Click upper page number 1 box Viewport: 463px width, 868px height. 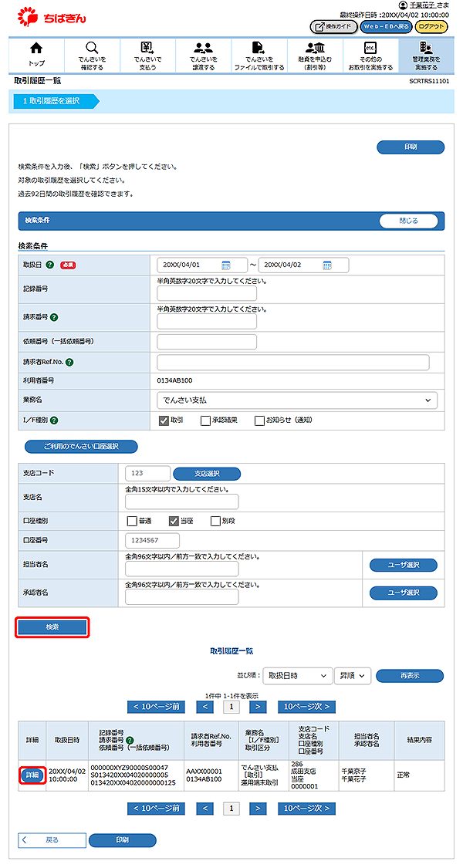coord(231,707)
